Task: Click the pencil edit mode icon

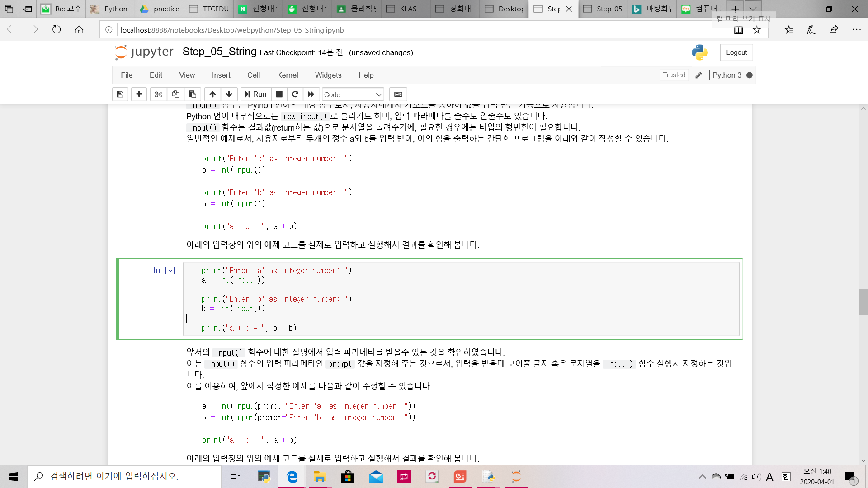Action: [698, 75]
